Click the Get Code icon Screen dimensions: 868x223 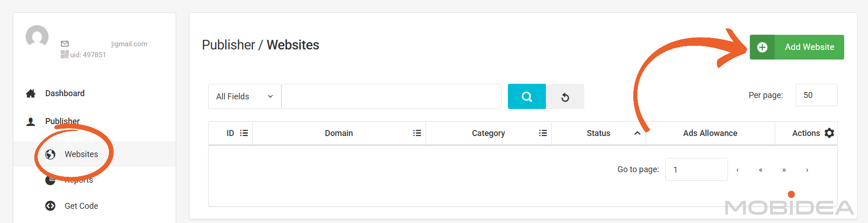[50, 206]
